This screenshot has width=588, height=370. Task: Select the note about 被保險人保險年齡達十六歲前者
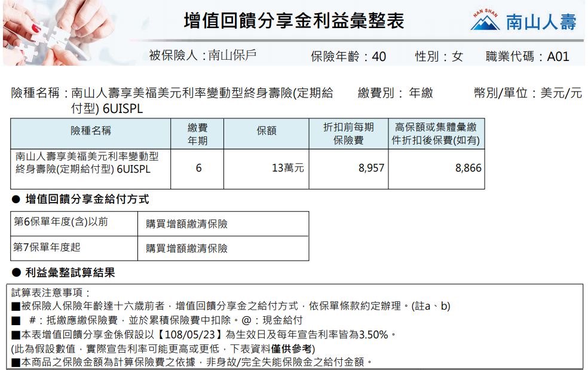[x=231, y=306]
